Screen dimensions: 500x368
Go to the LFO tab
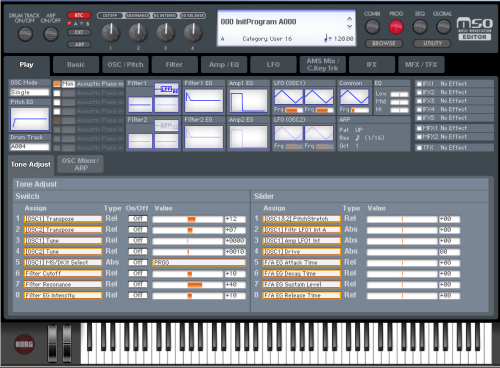point(273,65)
